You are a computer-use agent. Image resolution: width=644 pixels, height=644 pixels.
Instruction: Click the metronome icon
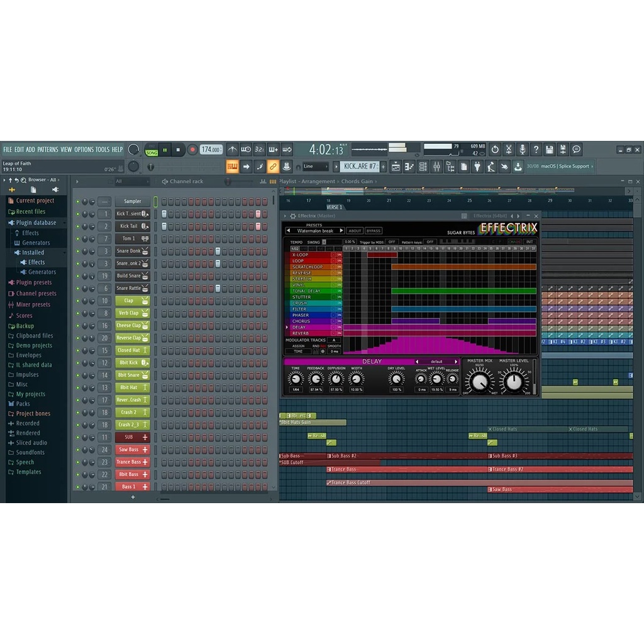pos(232,150)
